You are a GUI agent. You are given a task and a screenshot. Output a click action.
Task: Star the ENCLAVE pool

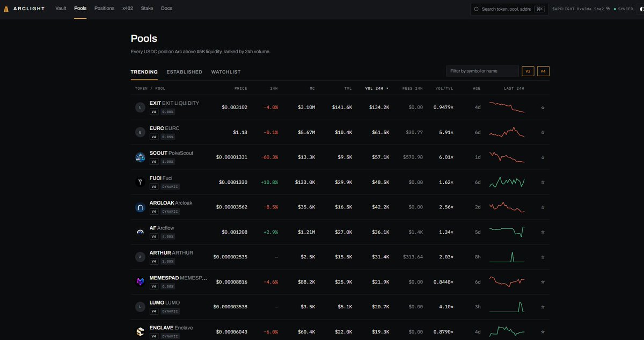pos(543,331)
